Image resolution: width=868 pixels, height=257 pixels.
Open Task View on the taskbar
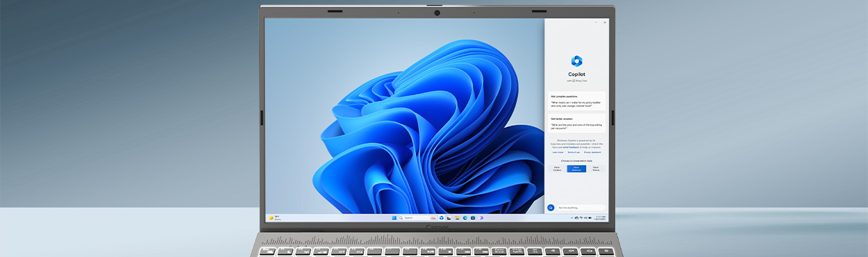449,218
